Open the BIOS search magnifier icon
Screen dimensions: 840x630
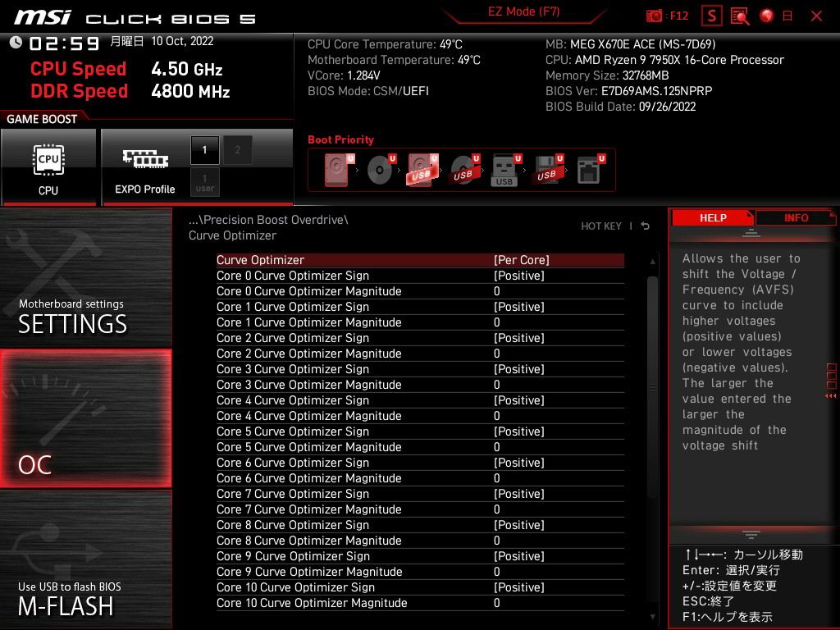click(740, 16)
